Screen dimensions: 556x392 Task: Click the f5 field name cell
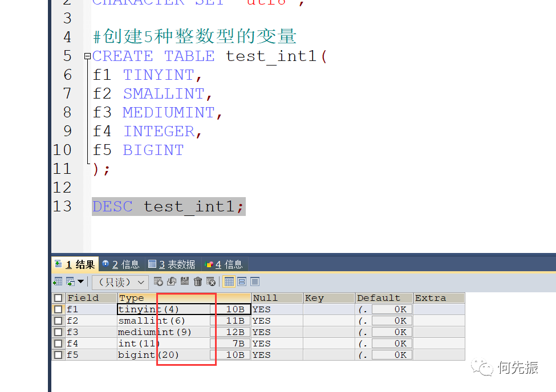(x=91, y=355)
